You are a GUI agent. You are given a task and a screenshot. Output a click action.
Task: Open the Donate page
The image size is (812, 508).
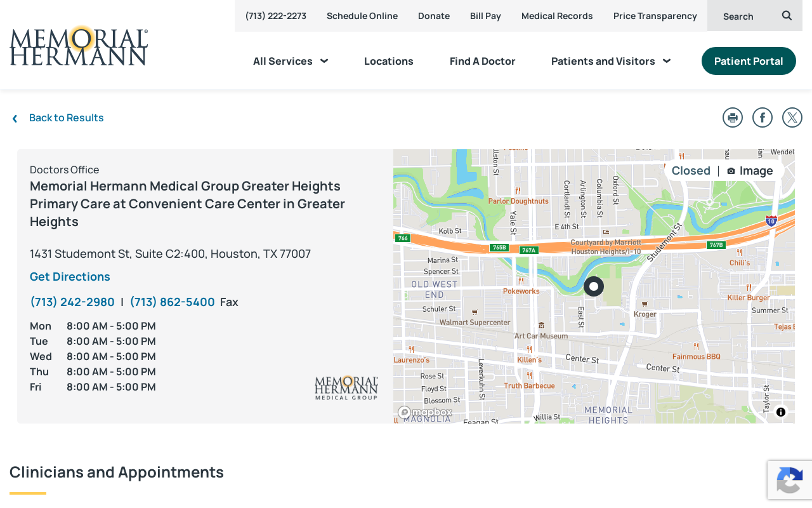pyautogui.click(x=434, y=16)
